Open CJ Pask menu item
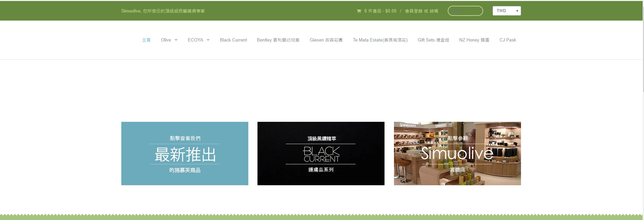 (x=507, y=40)
